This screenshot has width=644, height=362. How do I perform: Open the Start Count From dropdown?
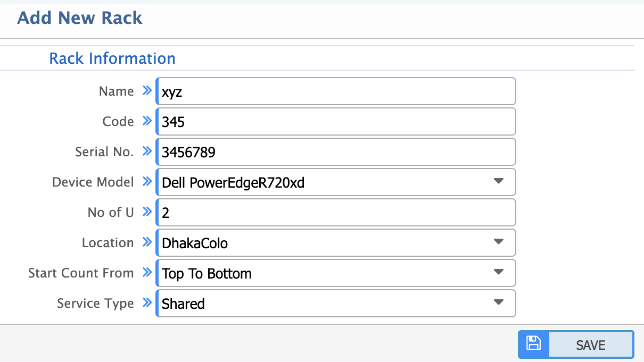click(335, 273)
